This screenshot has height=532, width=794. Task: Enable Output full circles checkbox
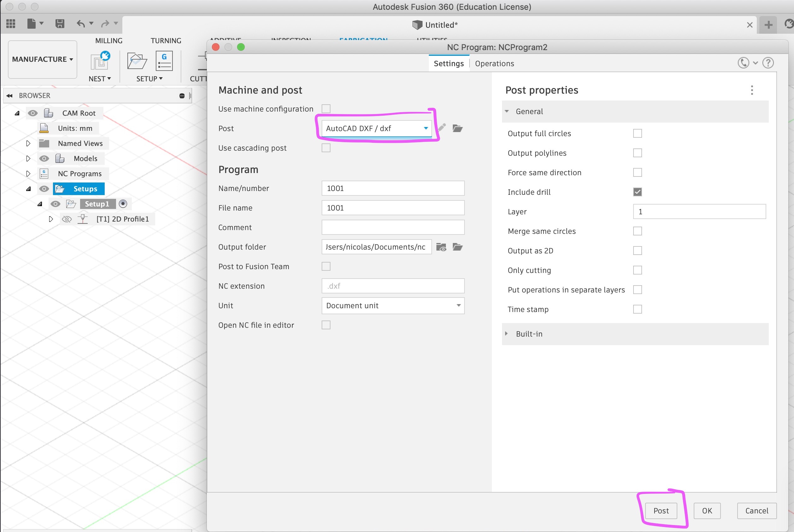pos(638,133)
